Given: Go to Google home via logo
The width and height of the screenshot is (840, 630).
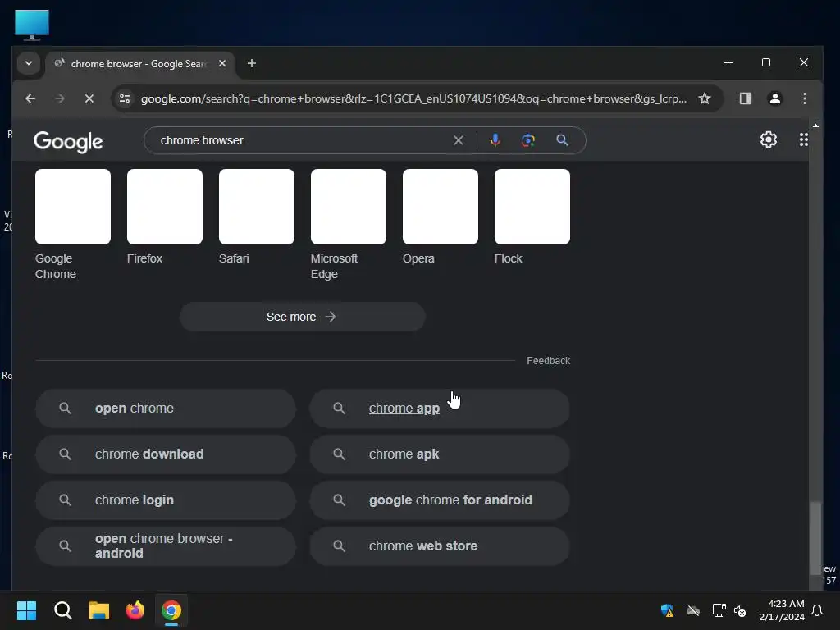Looking at the screenshot, I should click(68, 142).
